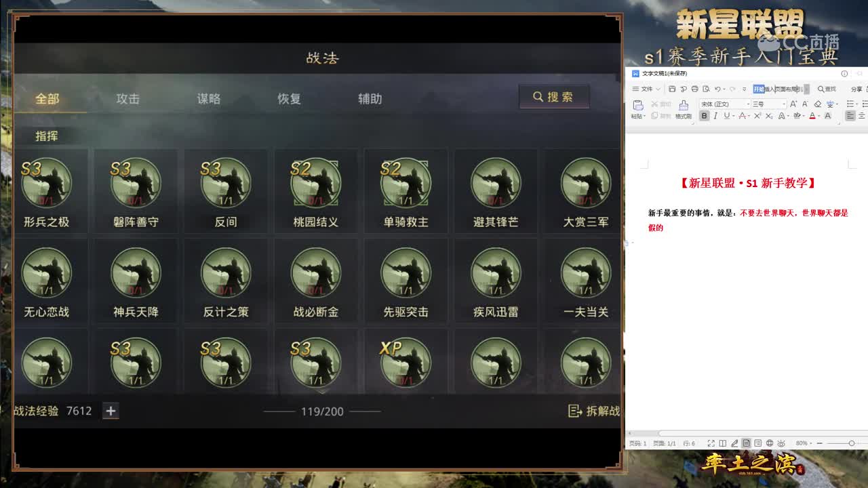Toggle underline formatting in WPS
This screenshot has height=488, width=868.
(x=726, y=116)
